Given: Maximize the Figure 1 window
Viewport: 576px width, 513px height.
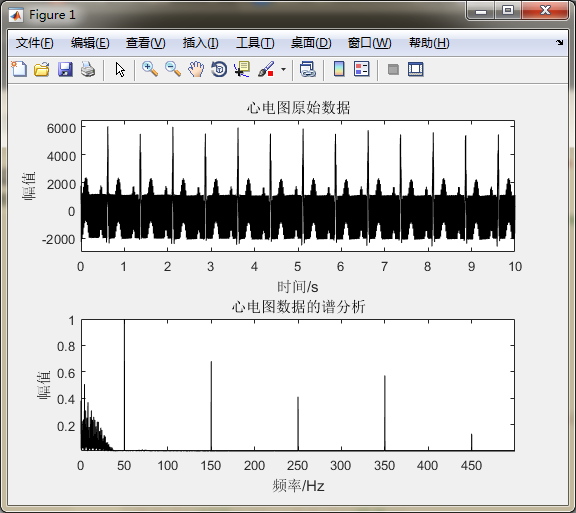Looking at the screenshot, I should click(508, 11).
